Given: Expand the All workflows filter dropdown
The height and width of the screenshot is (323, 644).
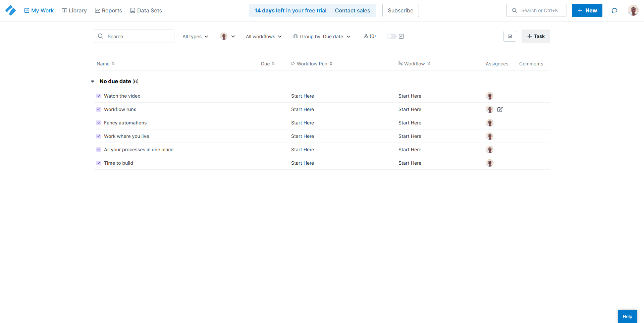Looking at the screenshot, I should tap(264, 37).
